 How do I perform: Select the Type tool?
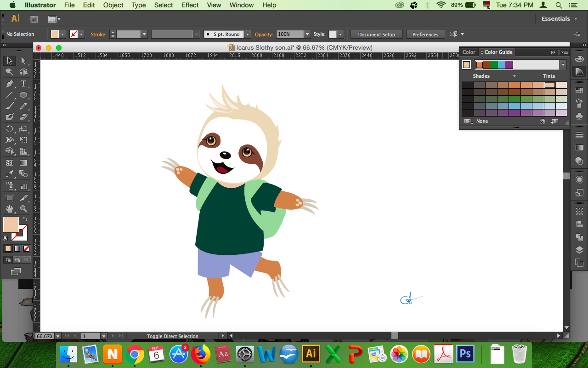pyautogui.click(x=23, y=84)
